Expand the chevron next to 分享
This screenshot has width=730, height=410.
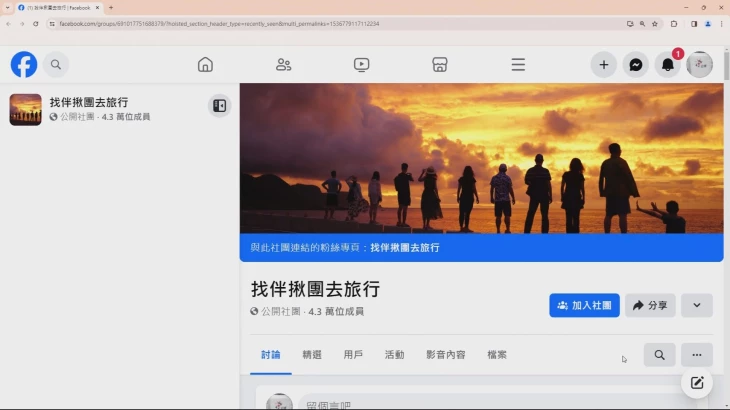pyautogui.click(x=696, y=305)
